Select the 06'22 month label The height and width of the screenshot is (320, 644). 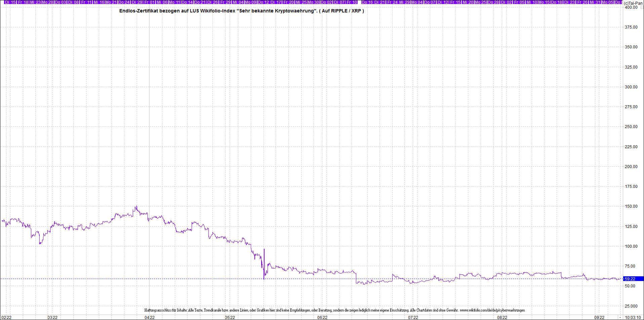click(x=322, y=317)
